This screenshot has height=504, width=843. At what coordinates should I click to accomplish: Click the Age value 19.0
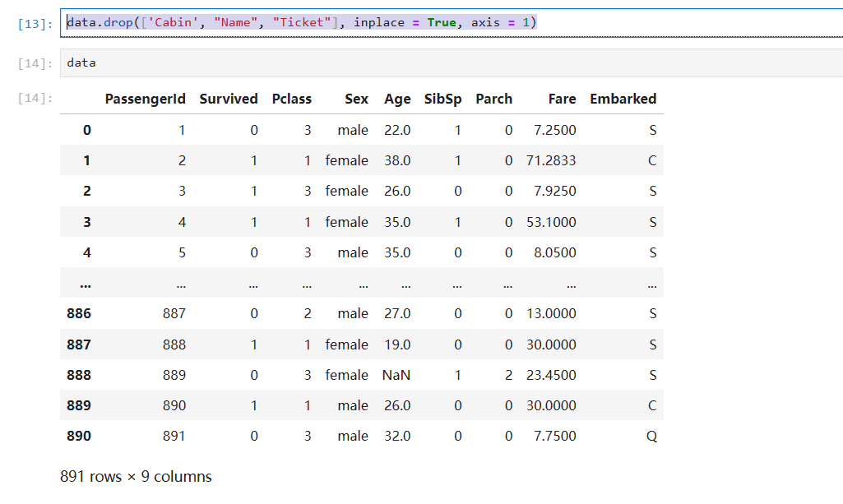coord(397,344)
